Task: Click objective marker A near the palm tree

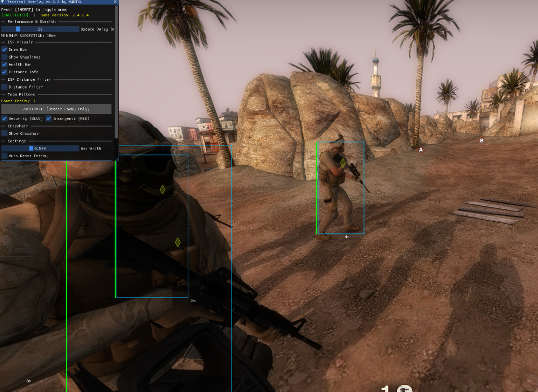Action: [420, 150]
